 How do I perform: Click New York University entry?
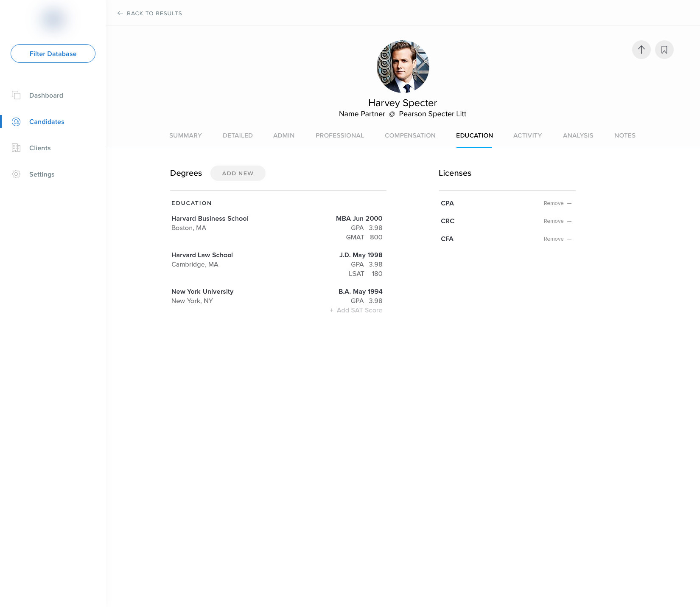coord(202,292)
